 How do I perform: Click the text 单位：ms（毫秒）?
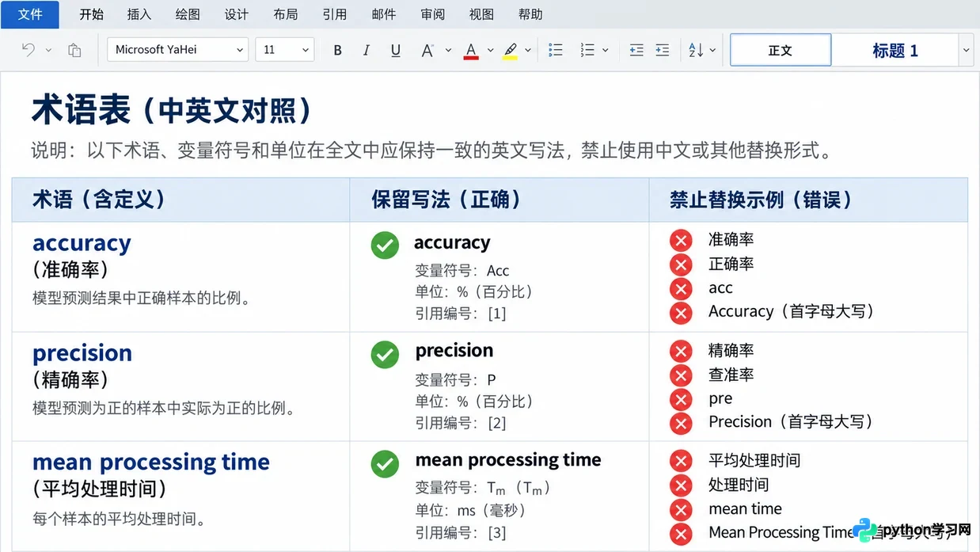471,510
